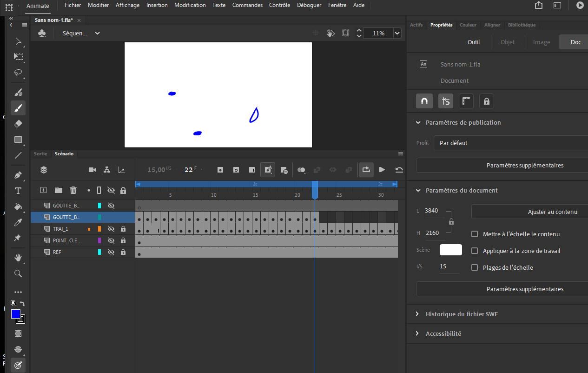
Task: Expand the Accessibilité section
Action: [x=417, y=333]
